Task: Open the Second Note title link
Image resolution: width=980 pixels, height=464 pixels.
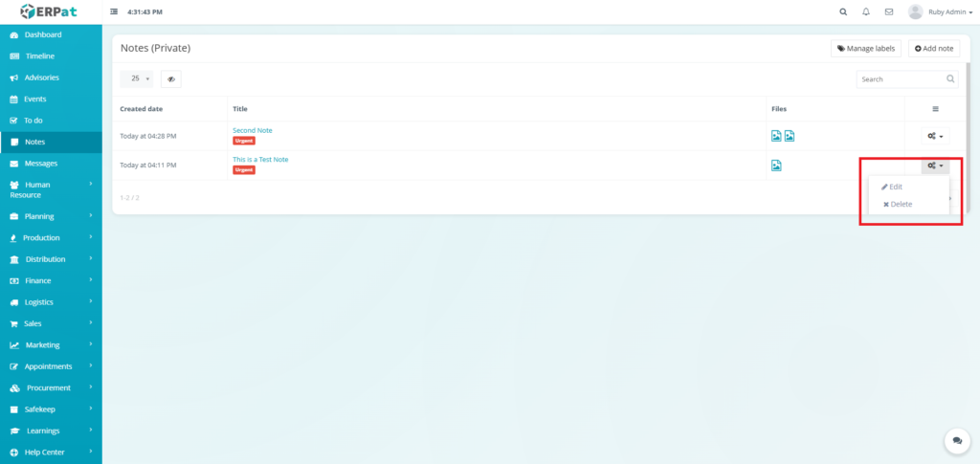Action: 252,130
